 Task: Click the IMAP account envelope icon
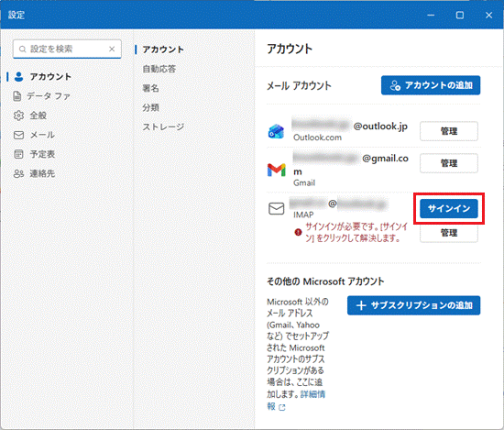click(x=277, y=208)
